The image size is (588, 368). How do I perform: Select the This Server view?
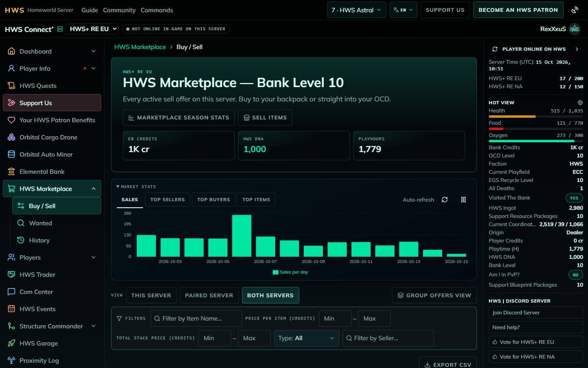click(x=151, y=295)
